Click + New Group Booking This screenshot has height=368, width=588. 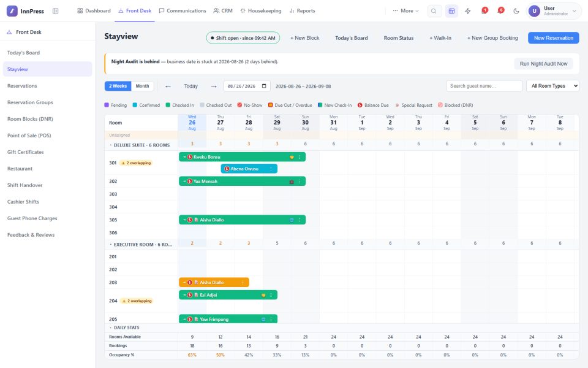tap(492, 38)
